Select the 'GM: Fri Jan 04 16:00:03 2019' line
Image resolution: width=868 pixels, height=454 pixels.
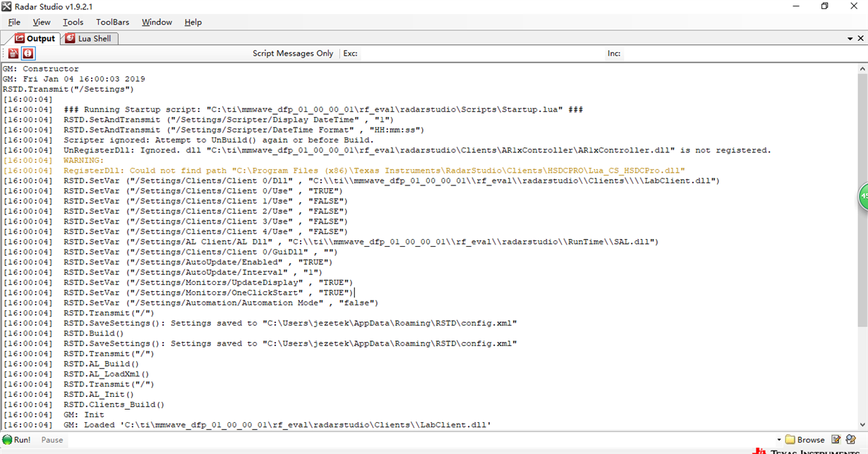point(73,80)
